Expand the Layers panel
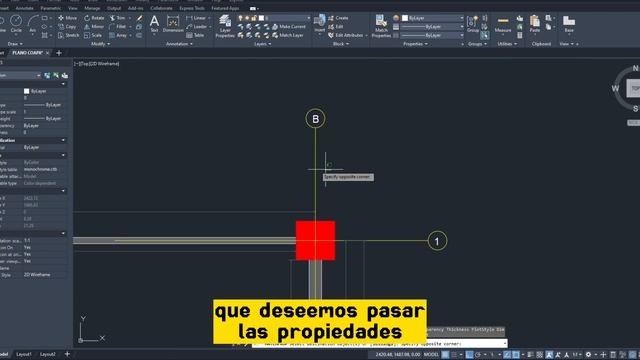640x360 pixels. coord(262,44)
